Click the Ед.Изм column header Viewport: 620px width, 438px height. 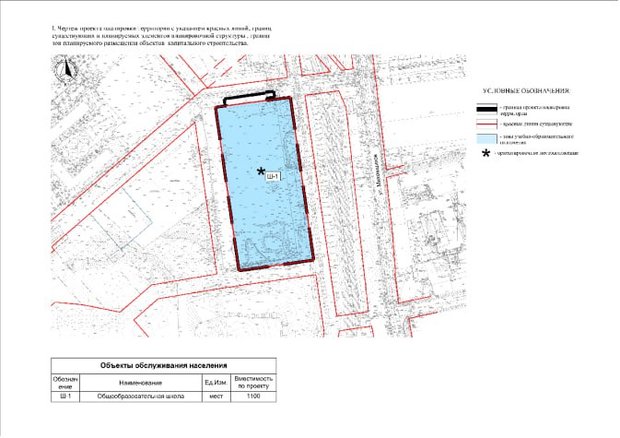click(214, 382)
